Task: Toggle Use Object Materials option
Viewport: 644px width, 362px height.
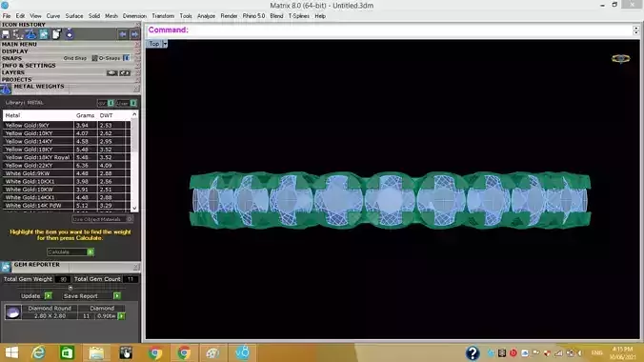Action: (x=102, y=219)
